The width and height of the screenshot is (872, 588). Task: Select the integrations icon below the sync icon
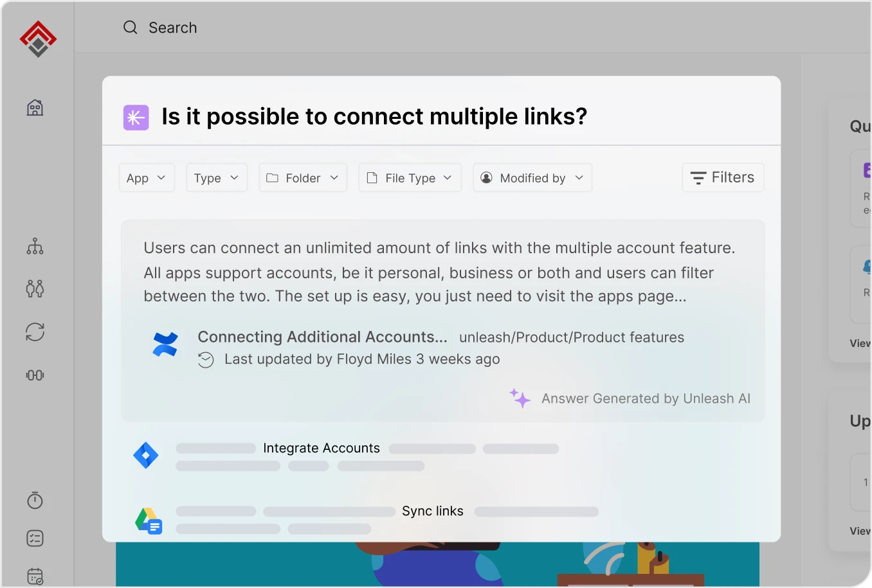point(35,375)
